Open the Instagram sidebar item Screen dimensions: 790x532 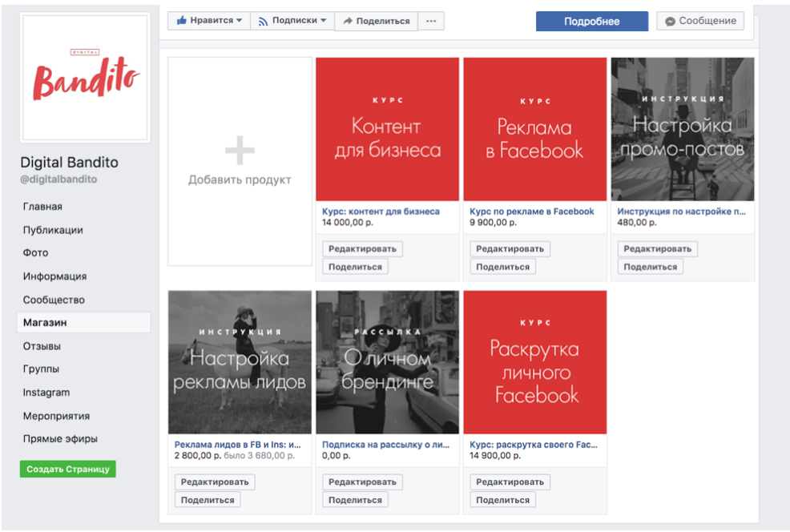pyautogui.click(x=46, y=393)
